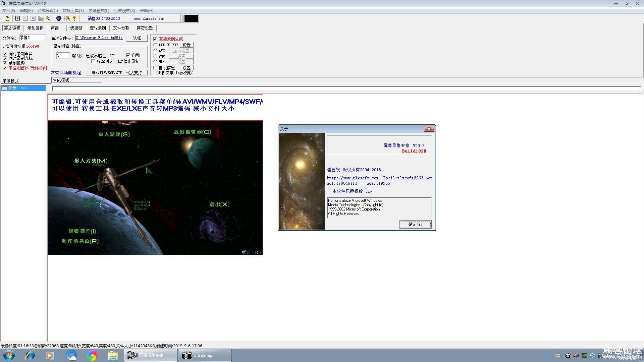The image size is (644, 362).
Task: Click the pencil edit toolbar icon
Action: pyautogui.click(x=48, y=18)
